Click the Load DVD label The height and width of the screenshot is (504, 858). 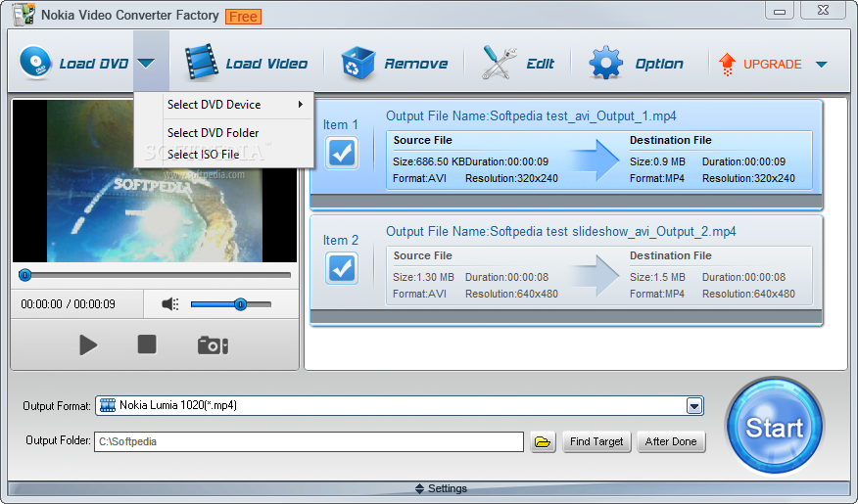(94, 64)
